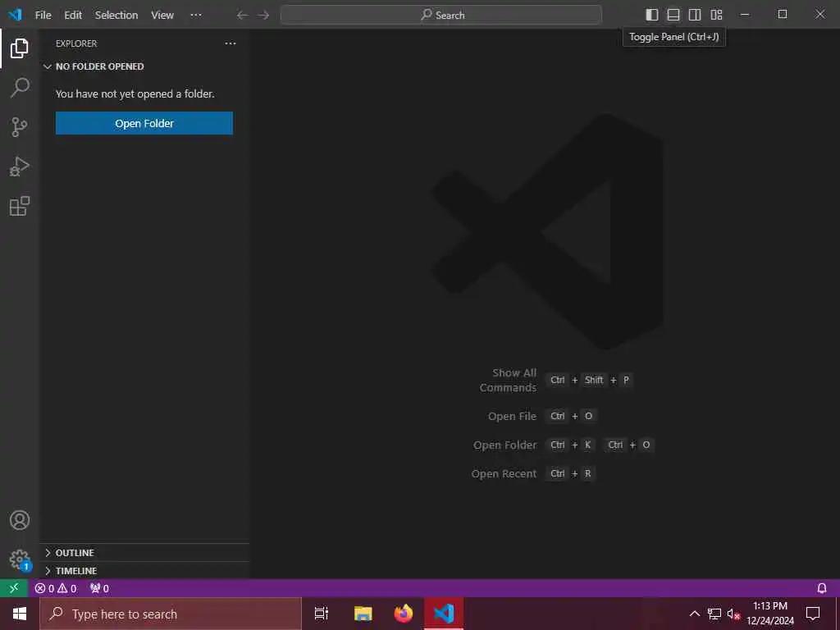The image size is (840, 630).
Task: Show more menus via title bar ellipsis
Action: 196,15
